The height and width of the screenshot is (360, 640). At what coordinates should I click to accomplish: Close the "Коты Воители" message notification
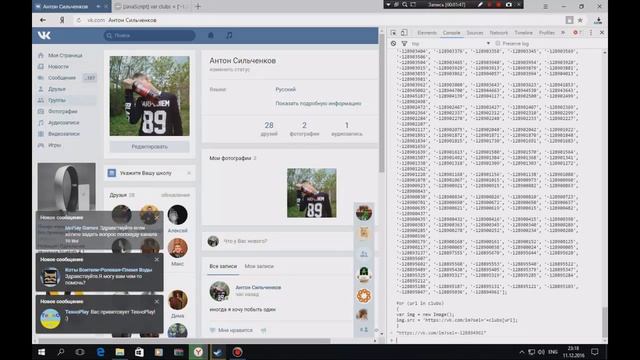point(157,260)
